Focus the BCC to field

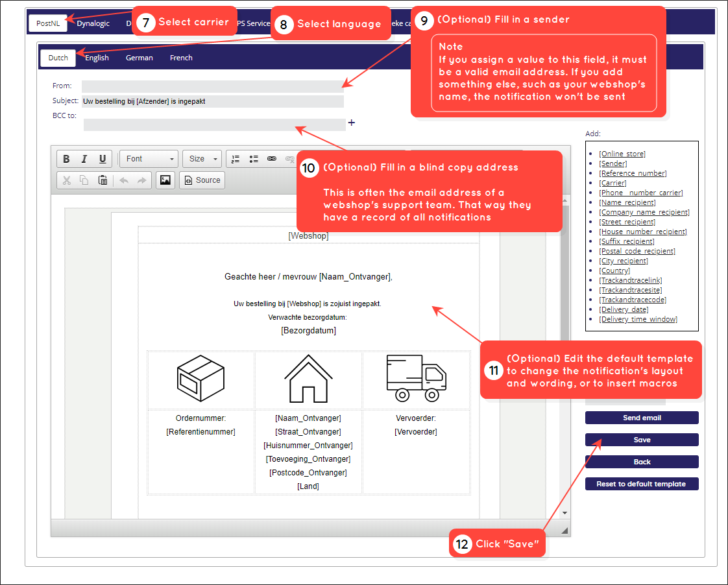[215, 125]
